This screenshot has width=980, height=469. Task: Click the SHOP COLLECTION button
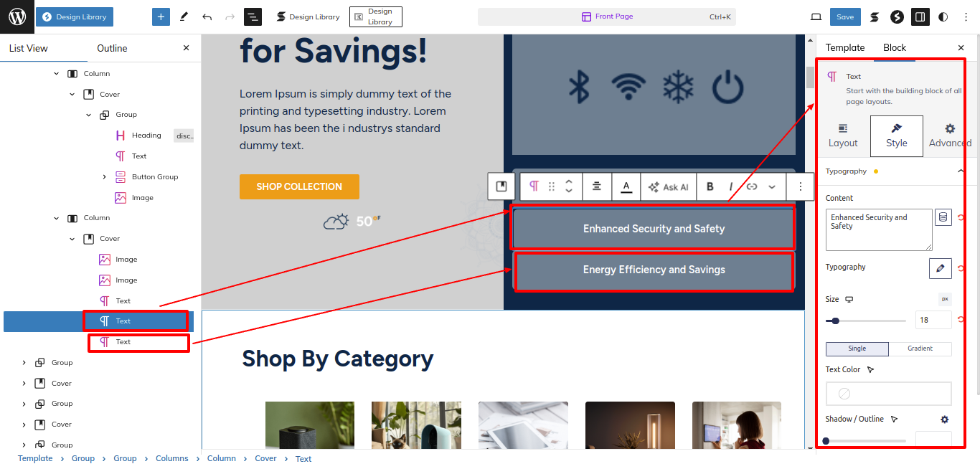[x=299, y=186]
